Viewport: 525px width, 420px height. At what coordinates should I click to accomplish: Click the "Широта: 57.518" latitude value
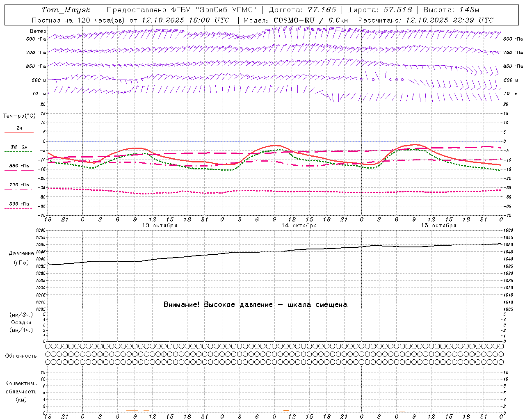point(379,10)
